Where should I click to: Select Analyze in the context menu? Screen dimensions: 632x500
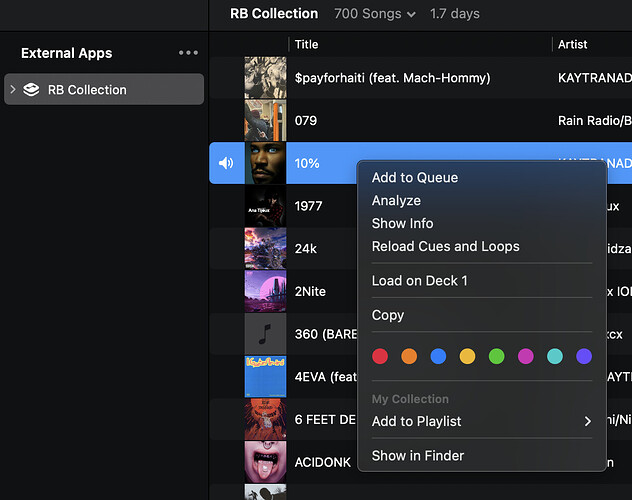tap(396, 200)
